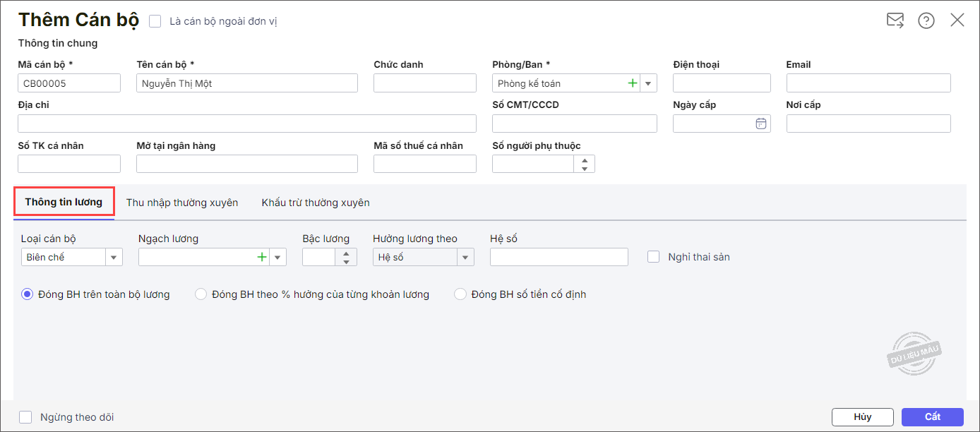Screen dimensions: 980x432
Task: Open the Loại cán bộ dropdown
Action: click(x=114, y=258)
